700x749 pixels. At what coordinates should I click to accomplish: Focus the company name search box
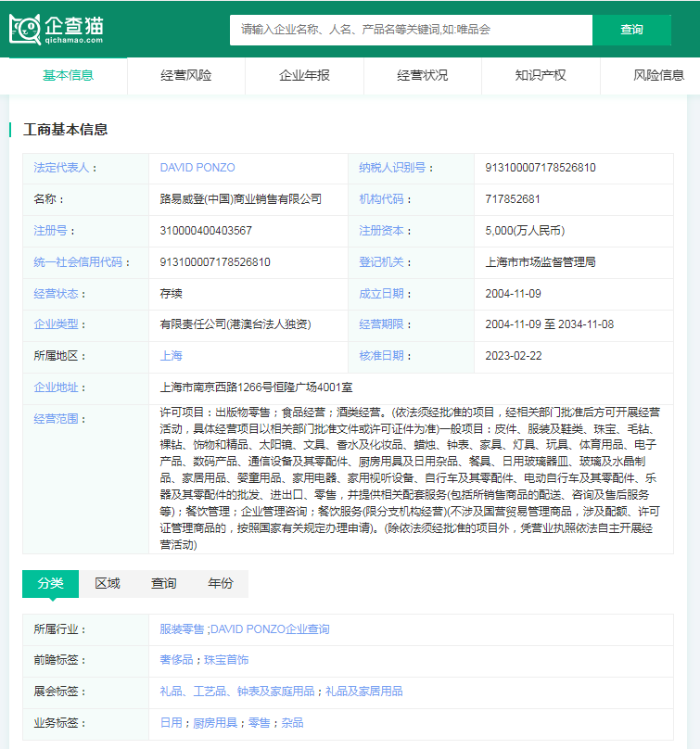411,30
